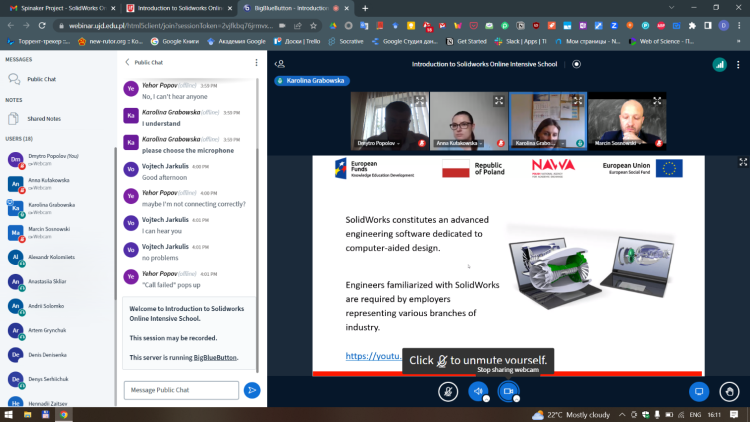Click the recording indicator
Image resolution: width=750 pixels, height=422 pixels.
click(577, 64)
